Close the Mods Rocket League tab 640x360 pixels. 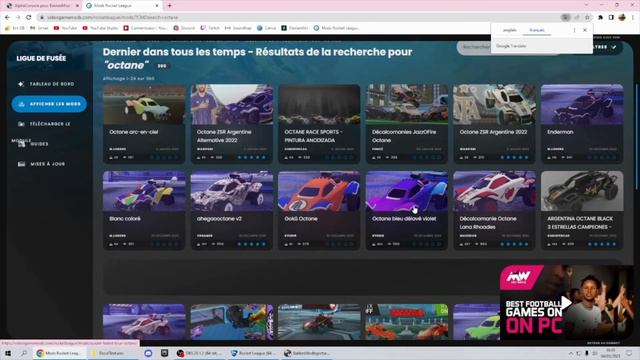(x=157, y=6)
